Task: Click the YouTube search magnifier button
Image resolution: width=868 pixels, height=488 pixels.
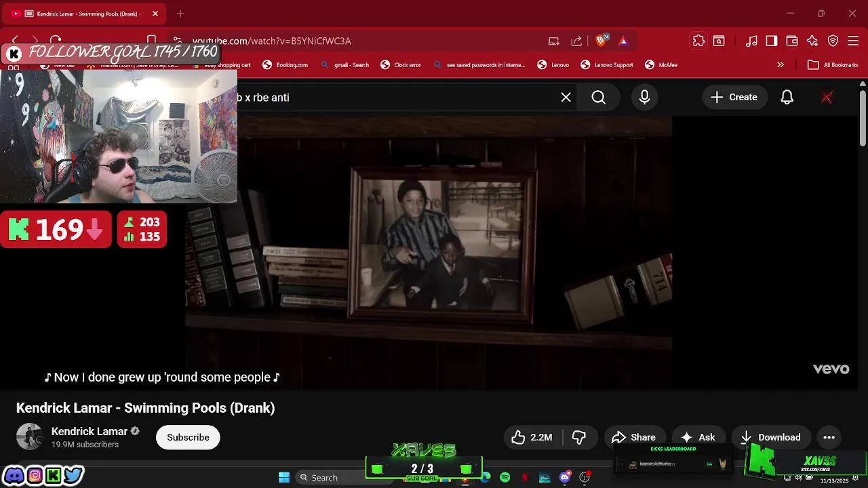Action: [x=599, y=98]
